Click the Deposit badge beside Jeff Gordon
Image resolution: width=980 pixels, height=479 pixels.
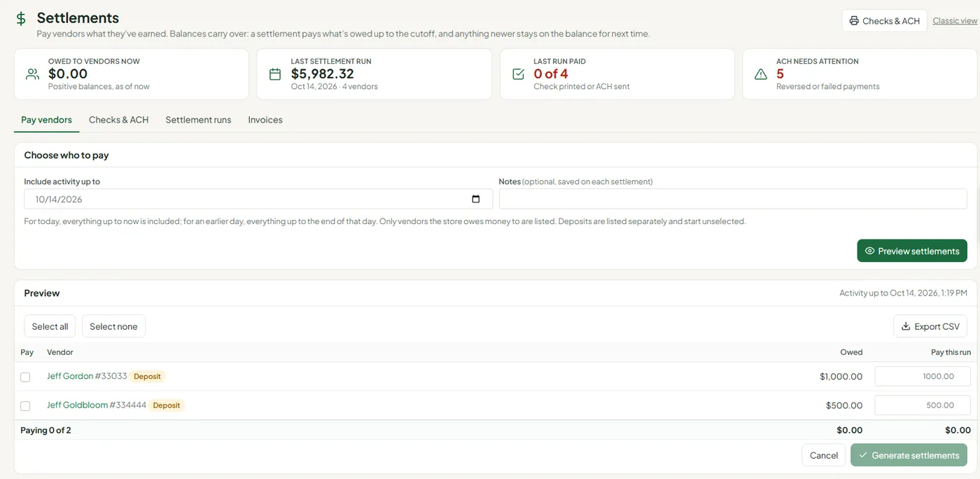click(147, 377)
